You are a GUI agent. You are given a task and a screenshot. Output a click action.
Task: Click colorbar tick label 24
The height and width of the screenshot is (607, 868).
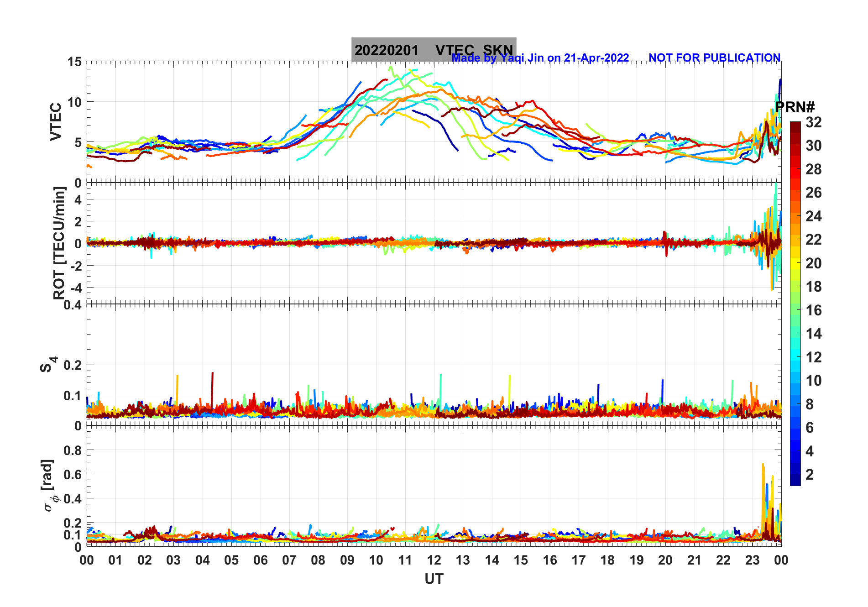click(x=813, y=216)
